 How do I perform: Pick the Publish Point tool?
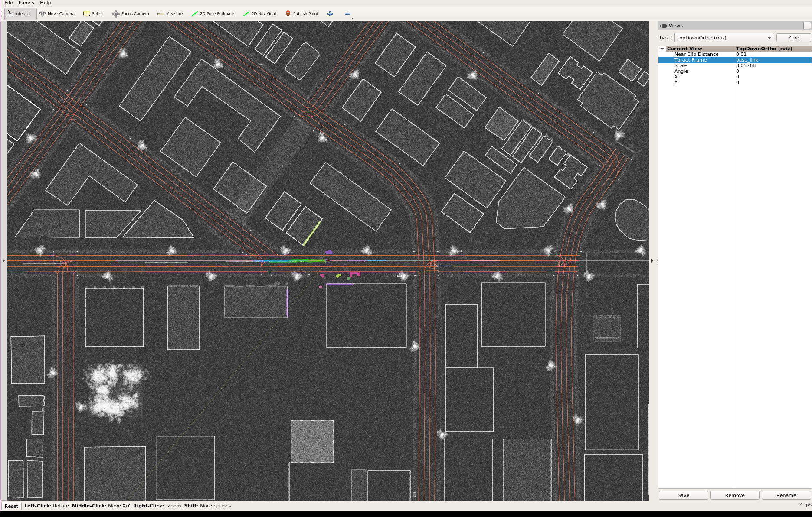[302, 13]
